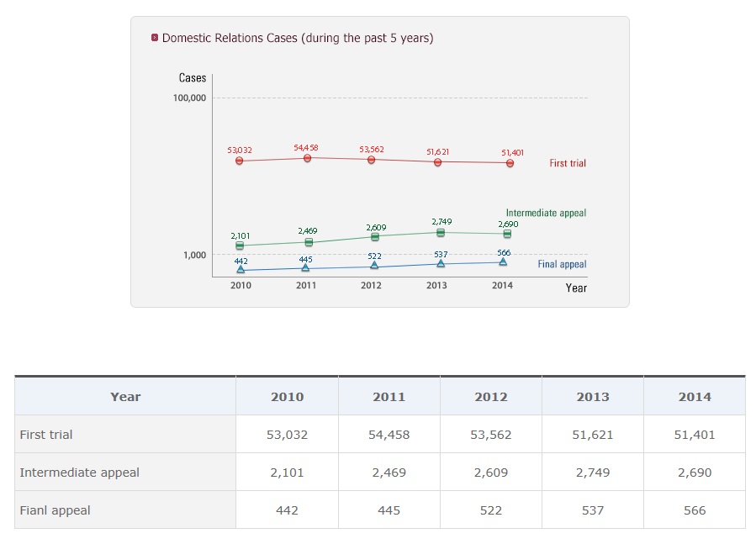Click the blue triangle marker for 2010 Final appeal

(241, 270)
